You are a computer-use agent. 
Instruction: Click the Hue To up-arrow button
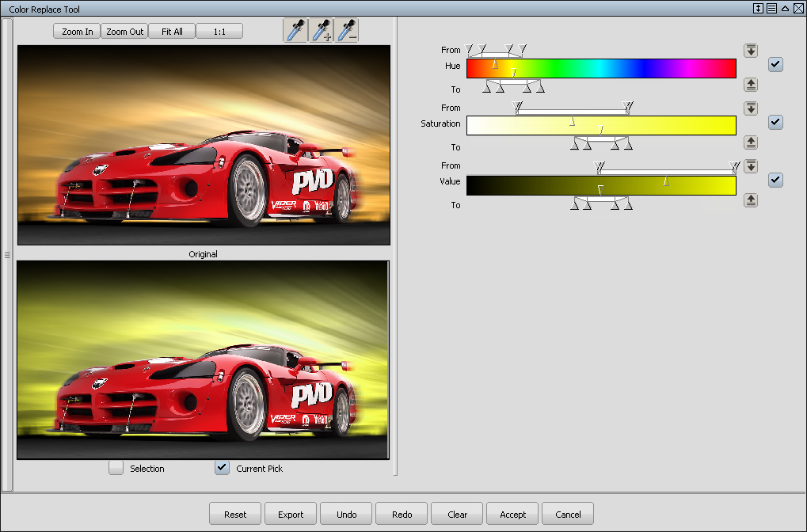point(751,85)
